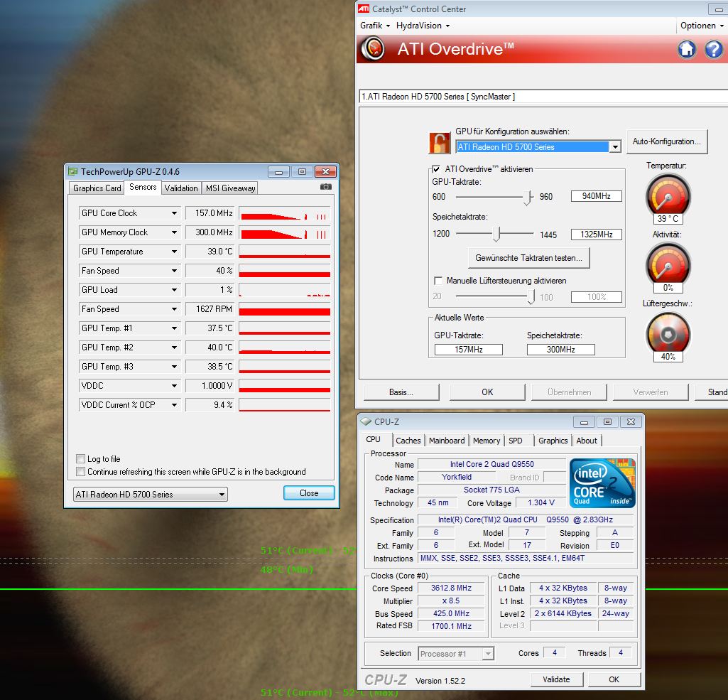Click the GPU-Z title bar app icon
The height and width of the screenshot is (700, 728).
[73, 171]
